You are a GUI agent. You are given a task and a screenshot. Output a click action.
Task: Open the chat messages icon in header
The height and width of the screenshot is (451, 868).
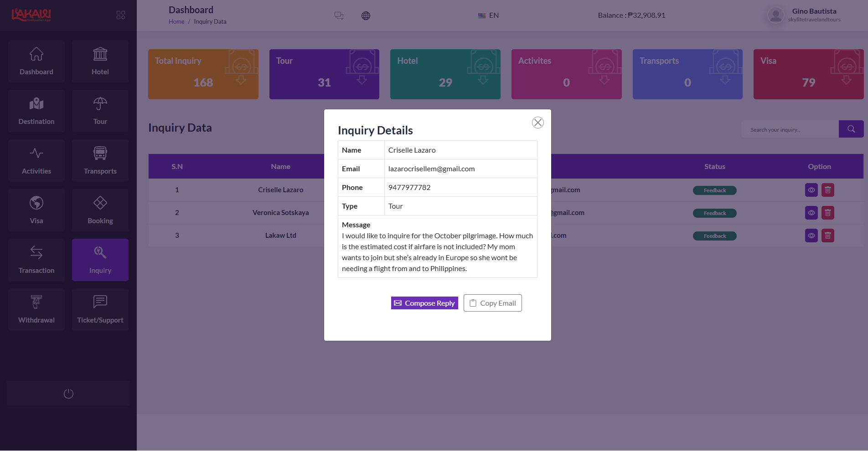click(339, 15)
